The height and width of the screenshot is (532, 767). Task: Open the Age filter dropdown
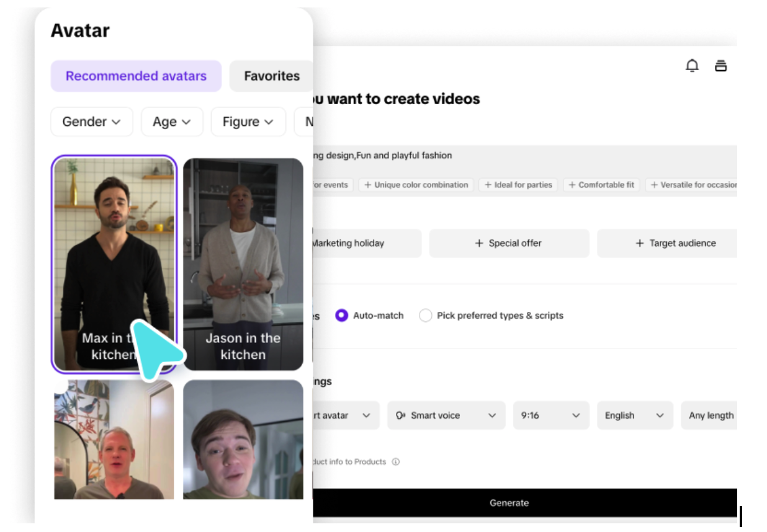point(171,122)
